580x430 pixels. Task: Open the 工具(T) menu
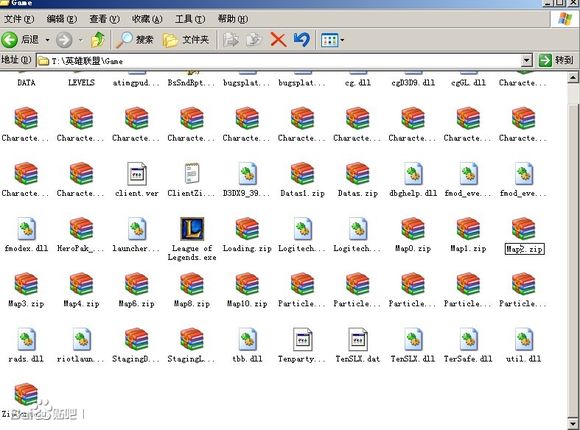(x=190, y=19)
